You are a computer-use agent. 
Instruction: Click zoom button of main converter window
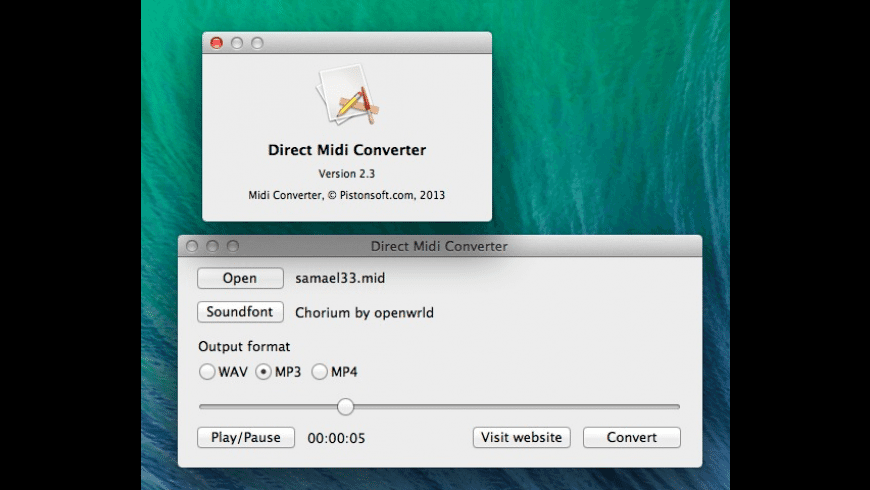click(x=233, y=246)
